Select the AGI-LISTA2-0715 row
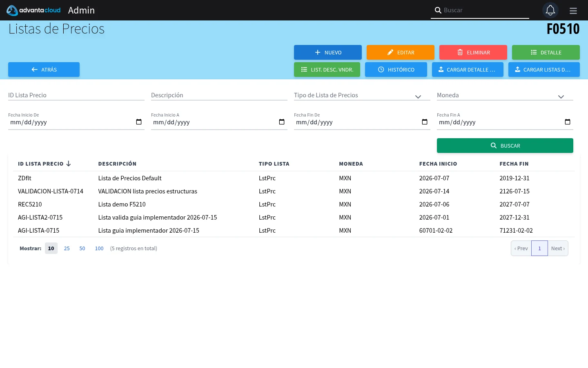Screen dimensions: 588x368 294,217
